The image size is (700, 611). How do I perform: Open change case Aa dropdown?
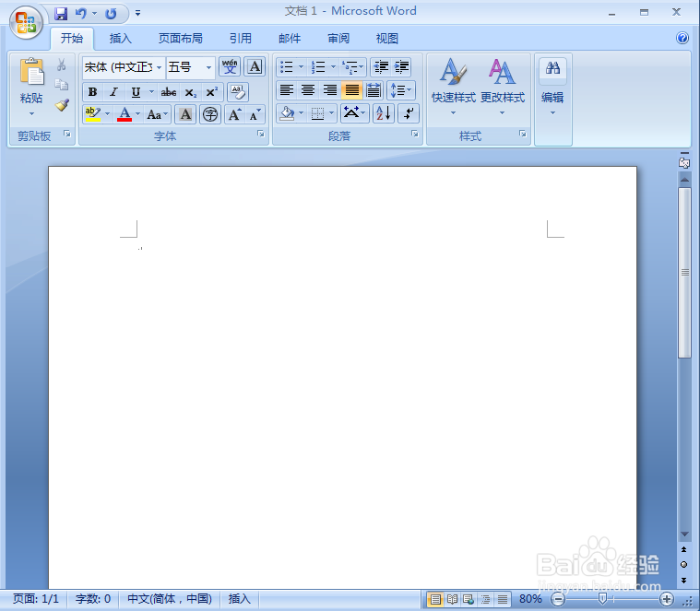coord(157,114)
